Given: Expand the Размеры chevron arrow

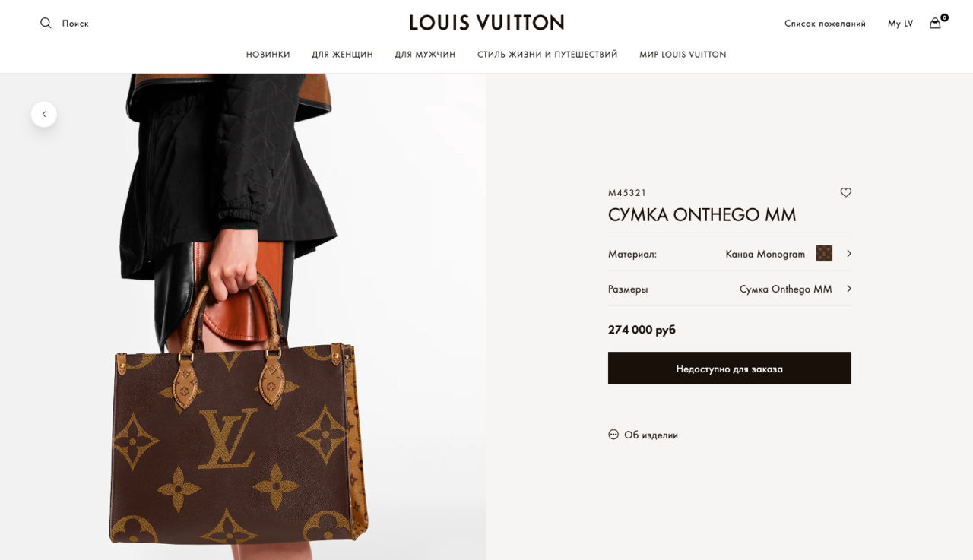Looking at the screenshot, I should click(848, 289).
